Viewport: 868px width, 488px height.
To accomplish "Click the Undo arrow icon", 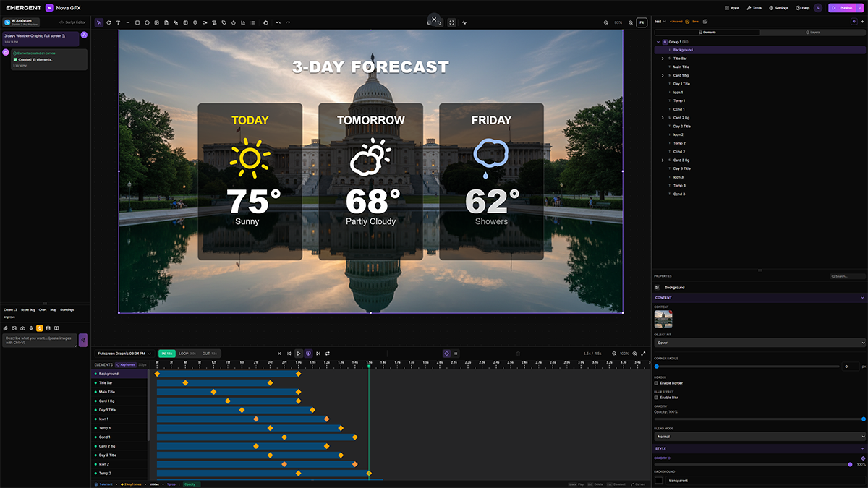I will pyautogui.click(x=278, y=22).
